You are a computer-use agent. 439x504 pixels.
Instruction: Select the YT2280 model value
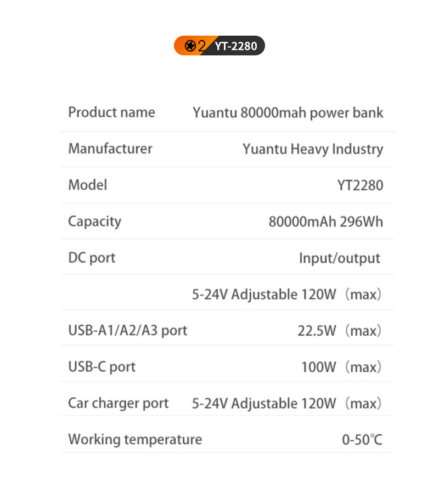click(360, 185)
